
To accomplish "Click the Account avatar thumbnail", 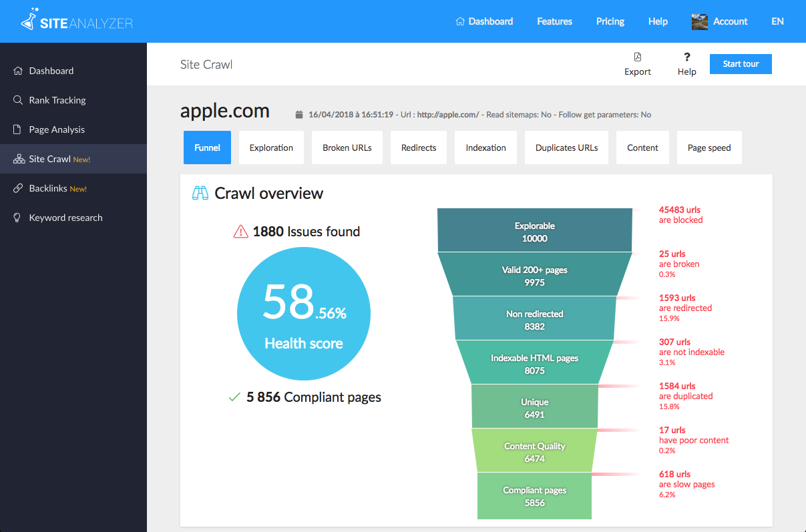I will pyautogui.click(x=699, y=21).
